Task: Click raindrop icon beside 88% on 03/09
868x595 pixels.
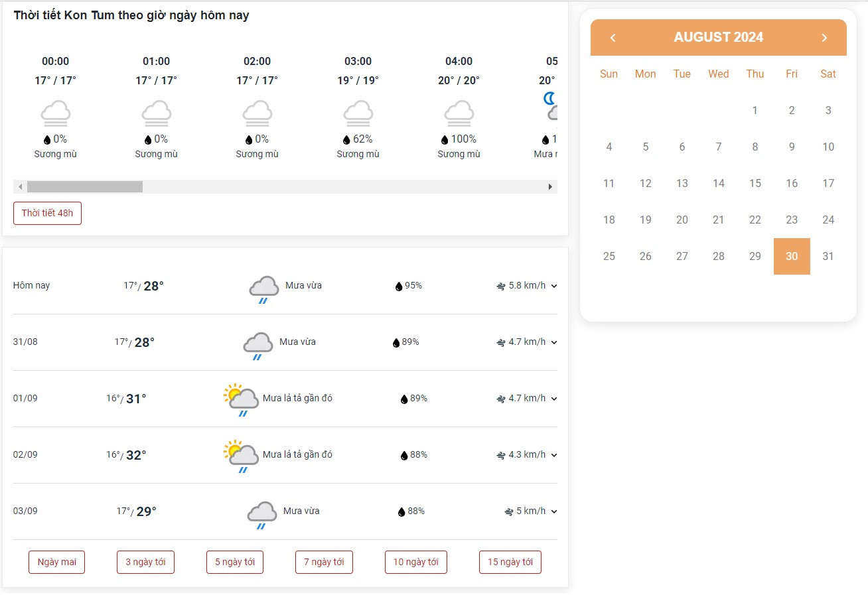Action: point(401,512)
